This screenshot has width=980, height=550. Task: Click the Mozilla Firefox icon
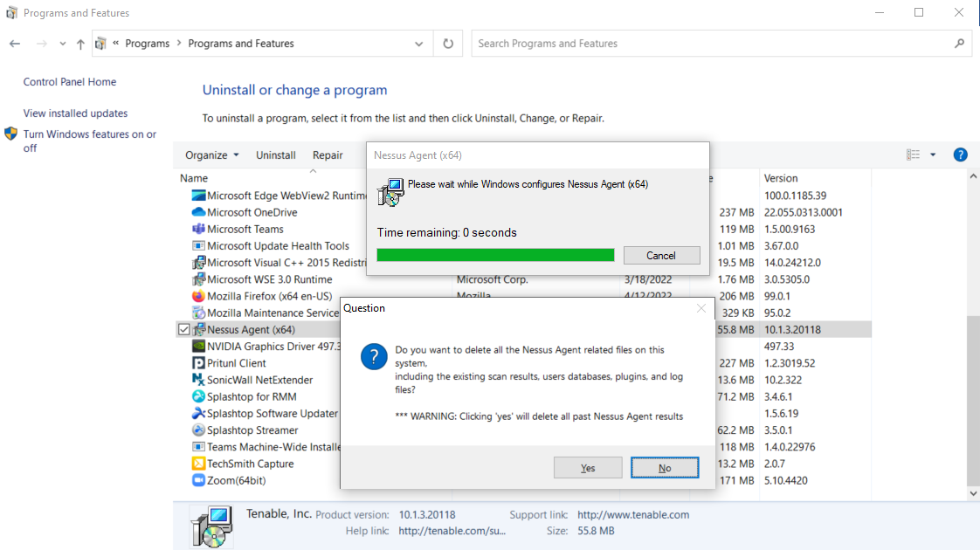(x=198, y=296)
